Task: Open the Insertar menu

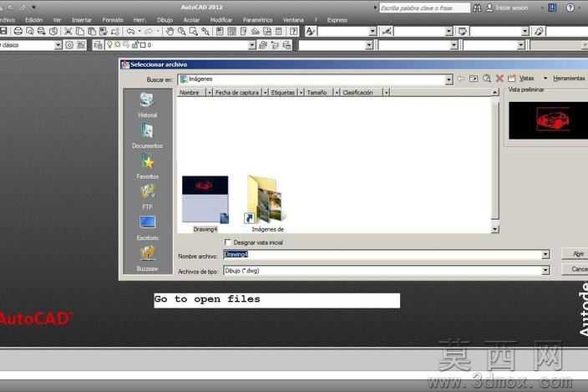Action: 81,20
